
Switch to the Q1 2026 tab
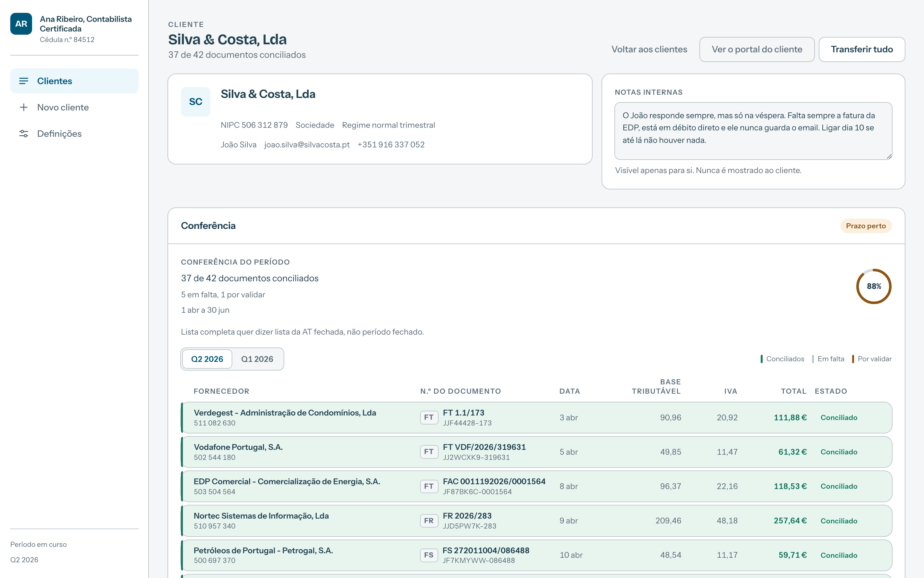(257, 359)
